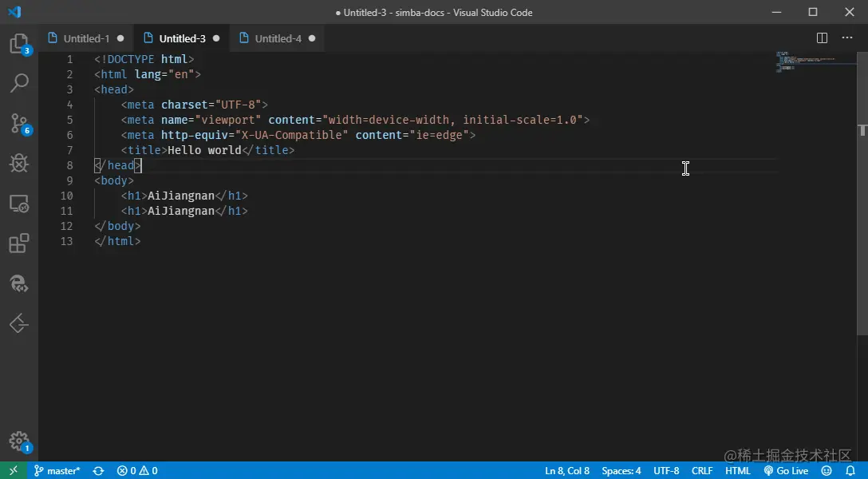Click the editor vertical scrollbar

pyautogui.click(x=862, y=194)
